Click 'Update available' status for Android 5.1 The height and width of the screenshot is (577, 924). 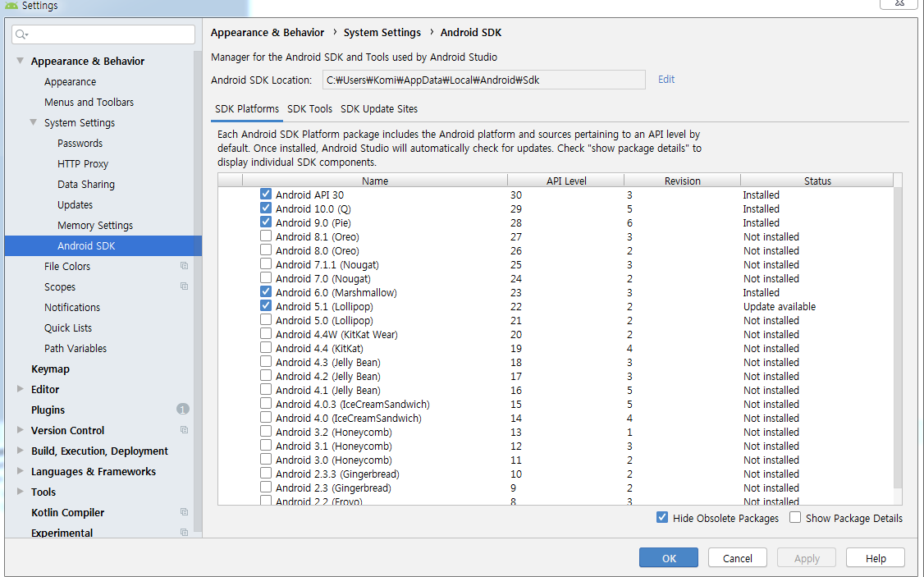(x=780, y=306)
